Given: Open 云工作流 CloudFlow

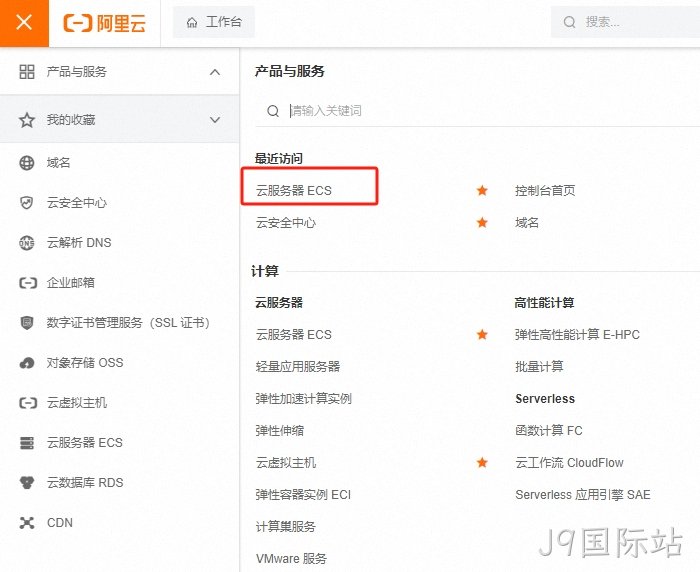Looking at the screenshot, I should pos(569,463).
